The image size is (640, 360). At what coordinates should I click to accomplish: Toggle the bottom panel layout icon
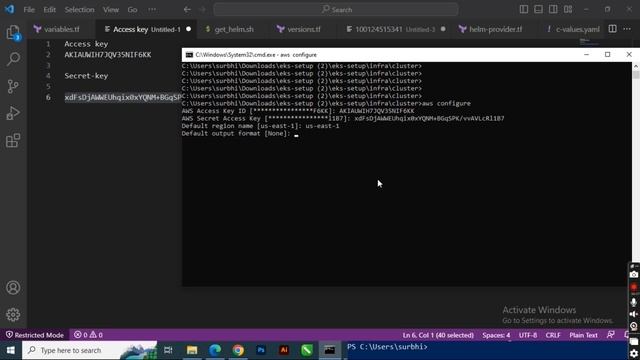tap(538, 9)
